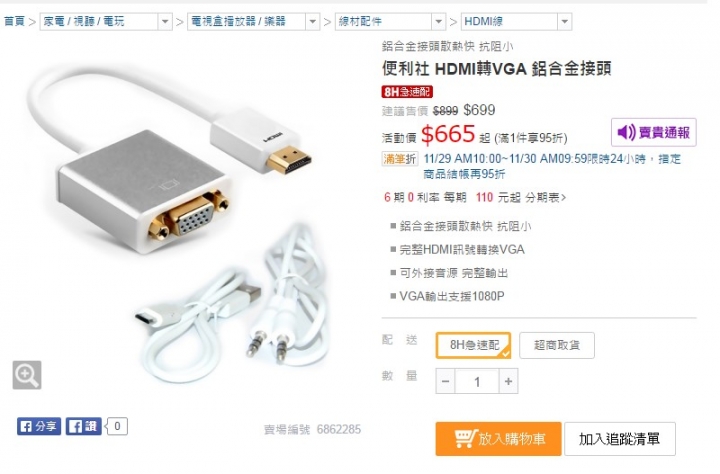Like the product with Facebook 讚 button
Viewport: 720px width, 474px height.
point(83,426)
